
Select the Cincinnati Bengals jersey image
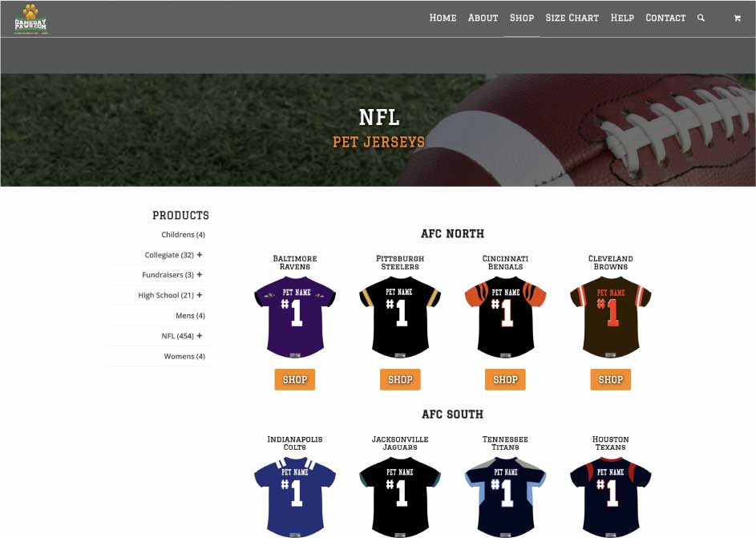pyautogui.click(x=505, y=318)
